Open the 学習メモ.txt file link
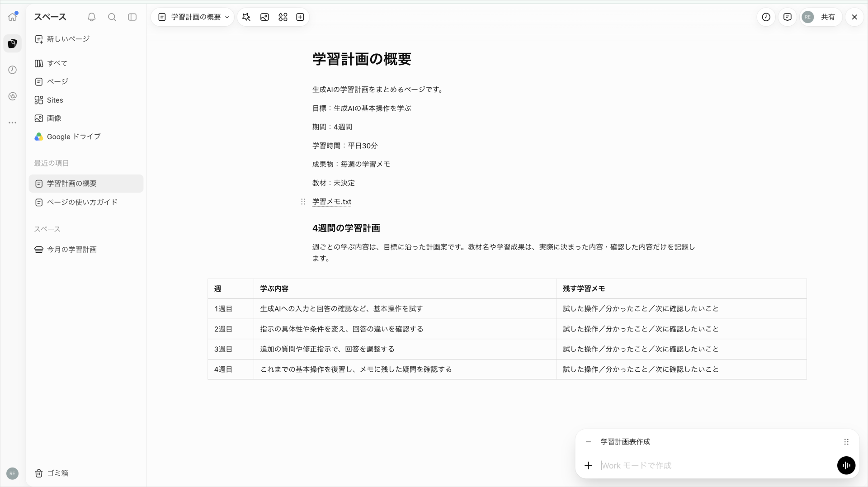 (332, 202)
